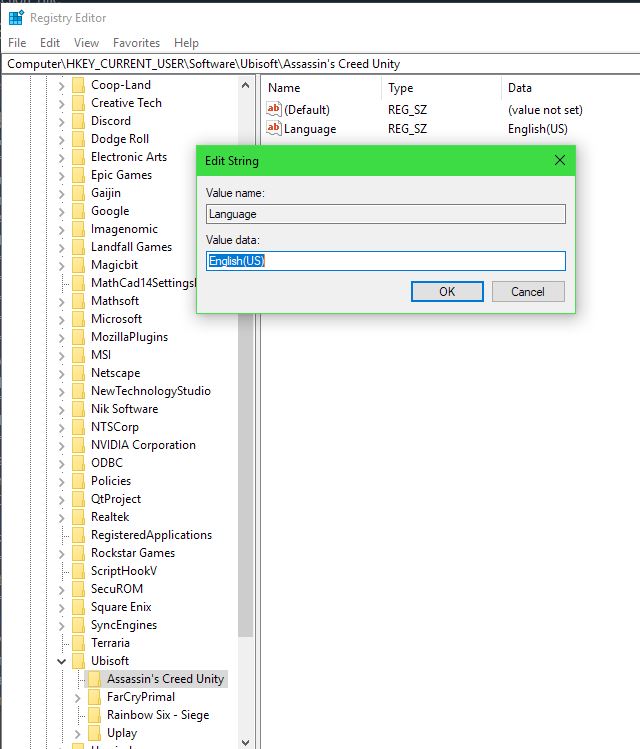Viewport: 640px width, 749px height.
Task: Select the Imagenomic key
Action: pos(124,229)
